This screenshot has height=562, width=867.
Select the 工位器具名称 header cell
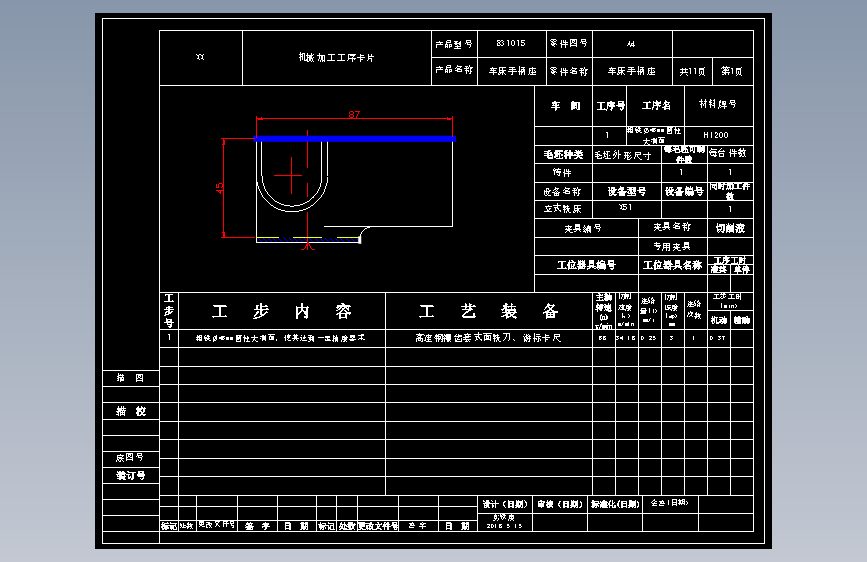click(672, 265)
